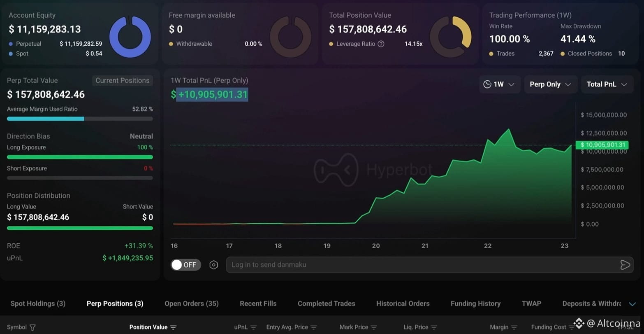Sort by Entry Avg. Price column icon
This screenshot has height=334, width=644.
point(314,327)
